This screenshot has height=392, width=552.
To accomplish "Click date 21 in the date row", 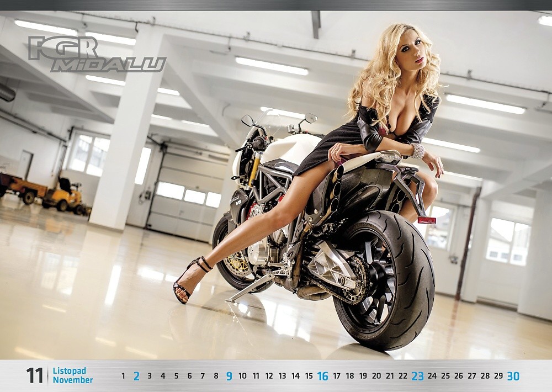I will click(x=390, y=376).
